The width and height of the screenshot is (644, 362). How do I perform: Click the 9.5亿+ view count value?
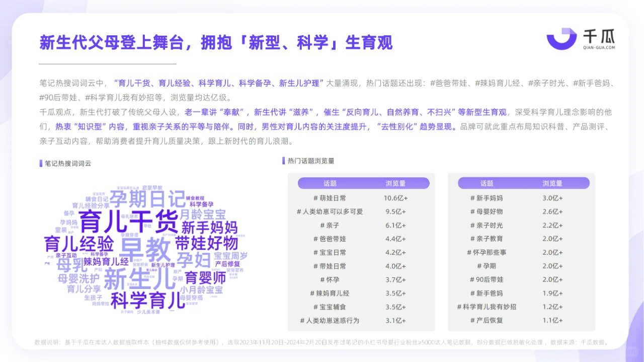(x=395, y=211)
